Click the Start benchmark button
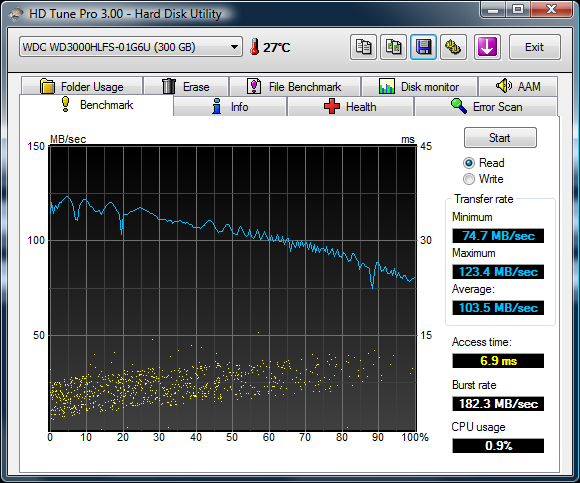 coord(500,138)
